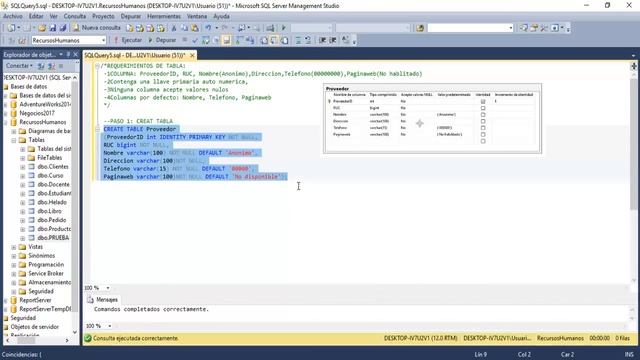Open the Herramientas menu
Image resolution: width=640 pixels, height=360 pixels.
pos(164,16)
